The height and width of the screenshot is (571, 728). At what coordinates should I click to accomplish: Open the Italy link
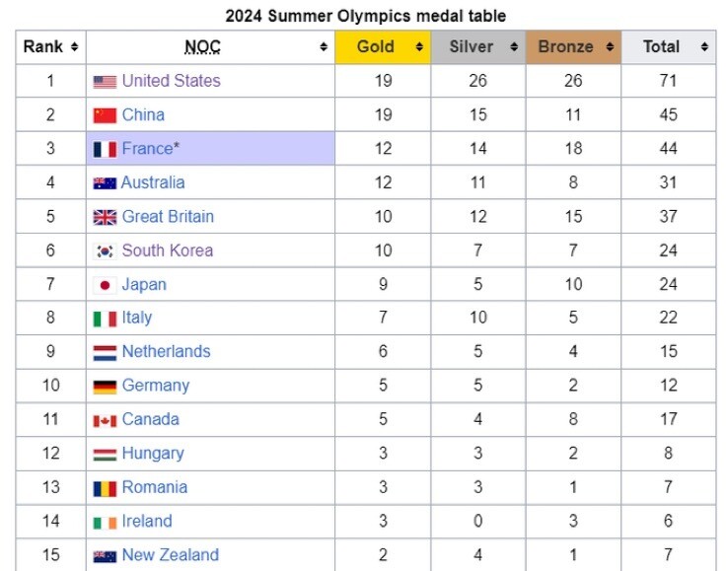137,318
